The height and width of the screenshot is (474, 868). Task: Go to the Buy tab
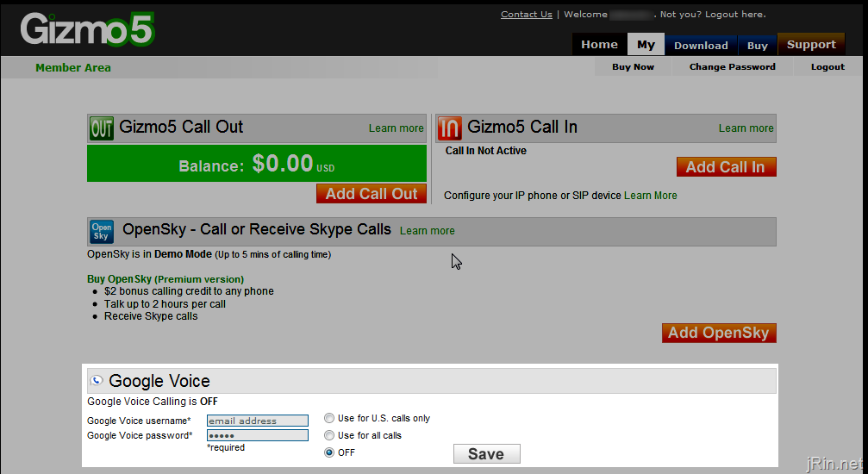tap(758, 46)
